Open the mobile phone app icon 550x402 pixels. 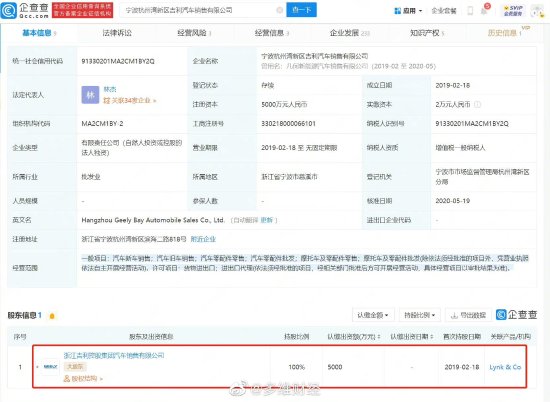point(470,11)
